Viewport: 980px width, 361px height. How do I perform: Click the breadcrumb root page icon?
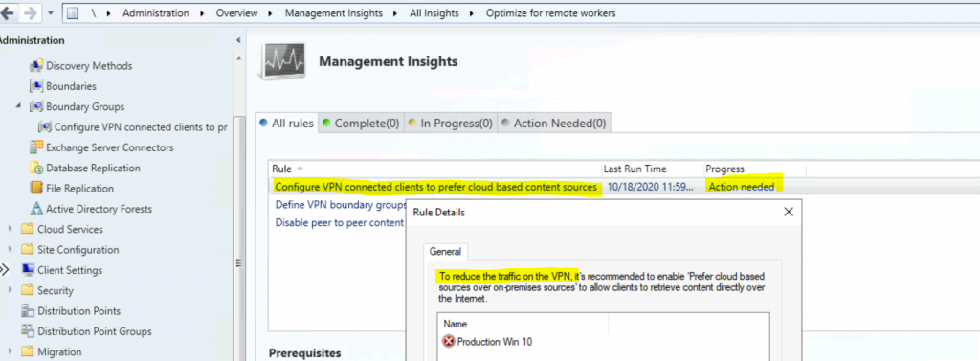tap(73, 13)
